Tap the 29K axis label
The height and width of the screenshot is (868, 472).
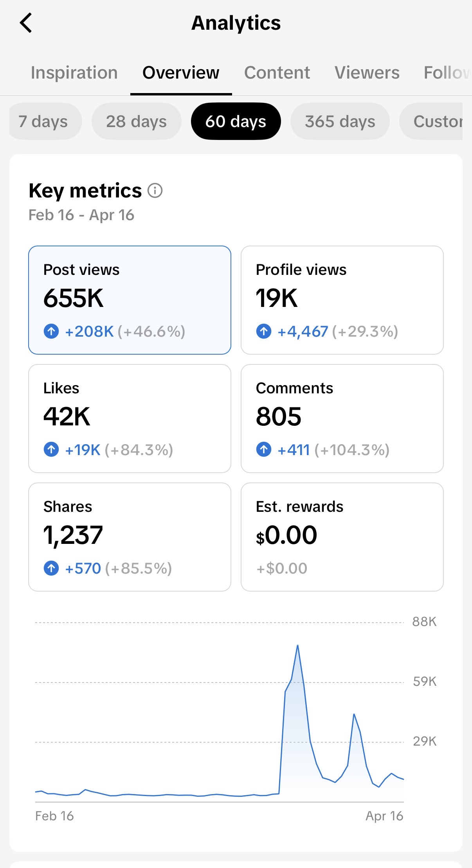[x=425, y=741]
